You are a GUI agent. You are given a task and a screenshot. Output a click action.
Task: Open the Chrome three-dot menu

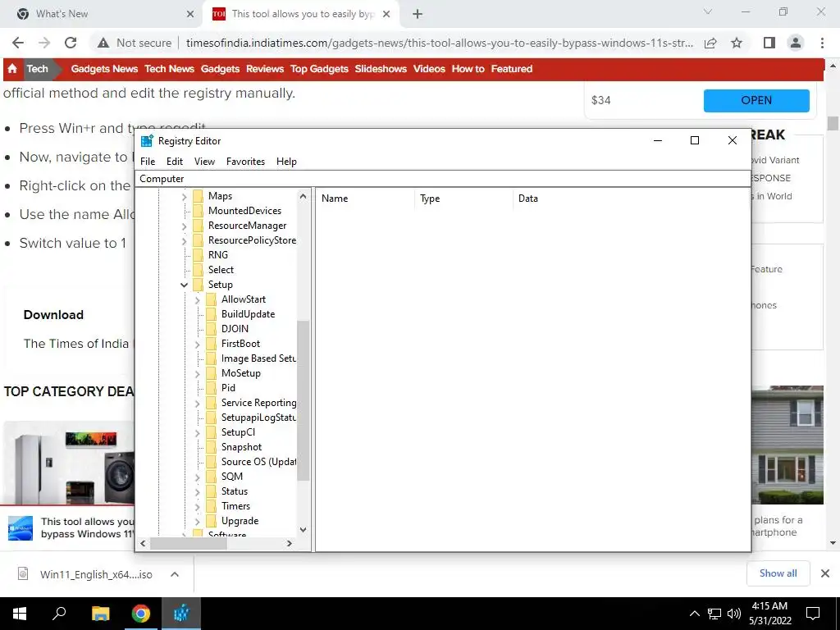pos(822,43)
